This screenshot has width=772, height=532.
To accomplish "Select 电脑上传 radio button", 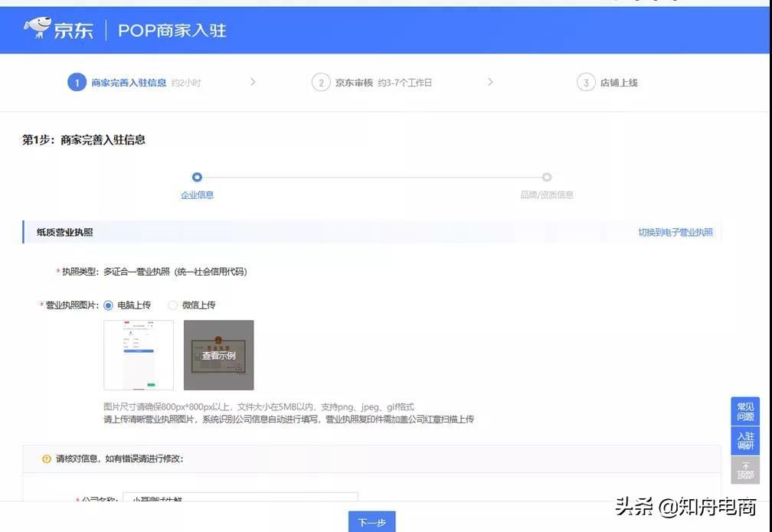I will 108,305.
